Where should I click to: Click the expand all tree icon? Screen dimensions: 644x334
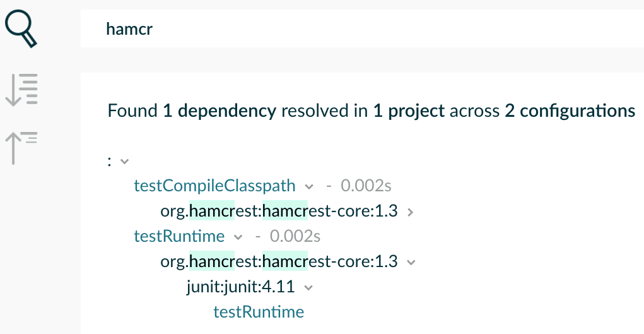click(x=21, y=90)
